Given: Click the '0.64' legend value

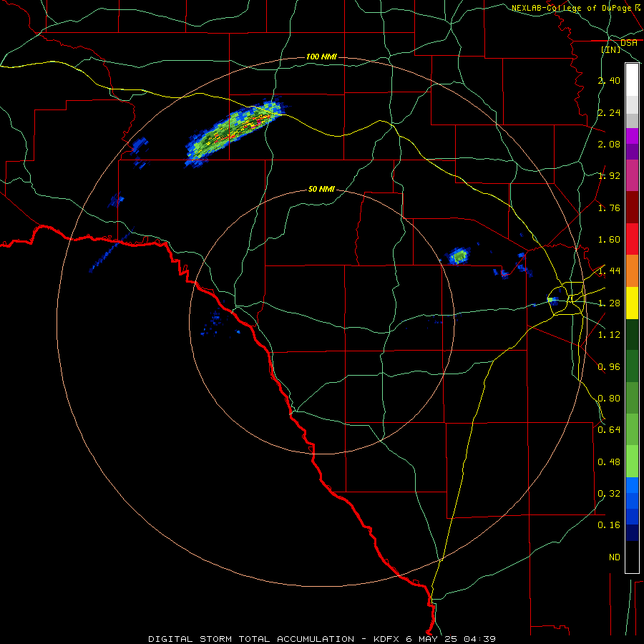Looking at the screenshot, I should [x=609, y=430].
